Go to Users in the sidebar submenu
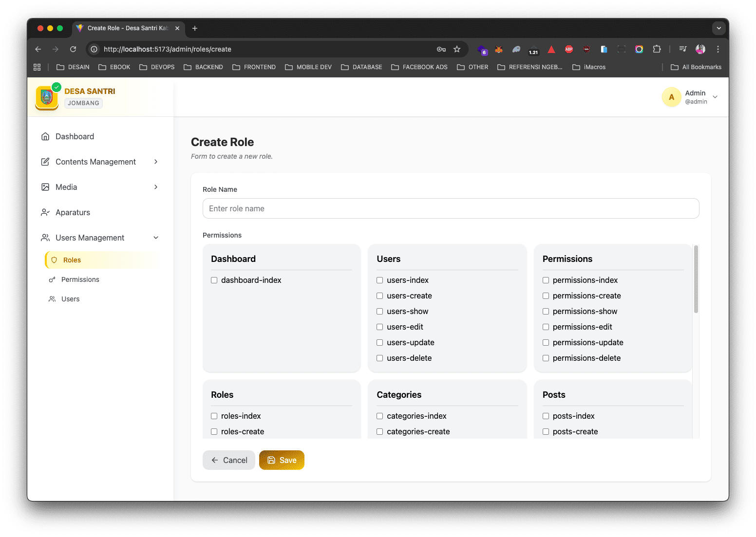This screenshot has height=537, width=756. point(70,299)
